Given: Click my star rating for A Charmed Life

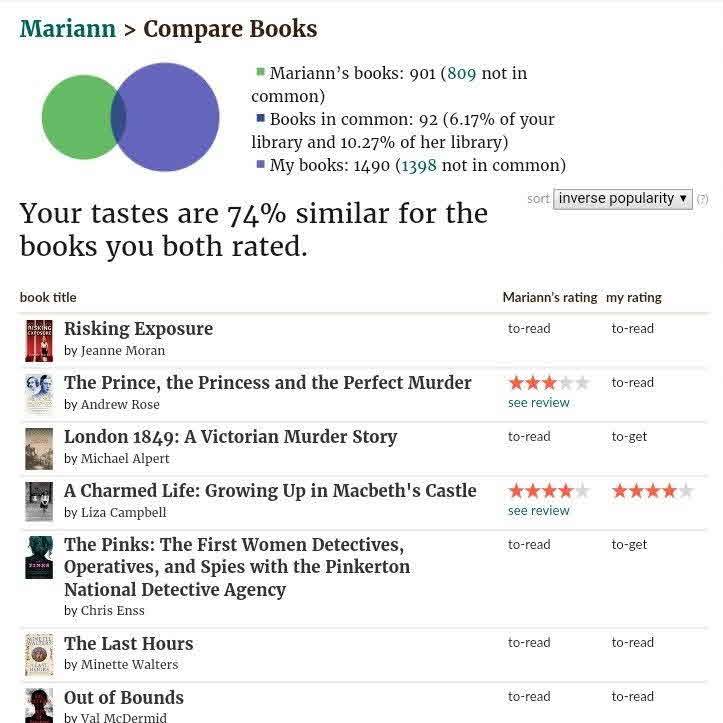Looking at the screenshot, I should pos(652,491).
